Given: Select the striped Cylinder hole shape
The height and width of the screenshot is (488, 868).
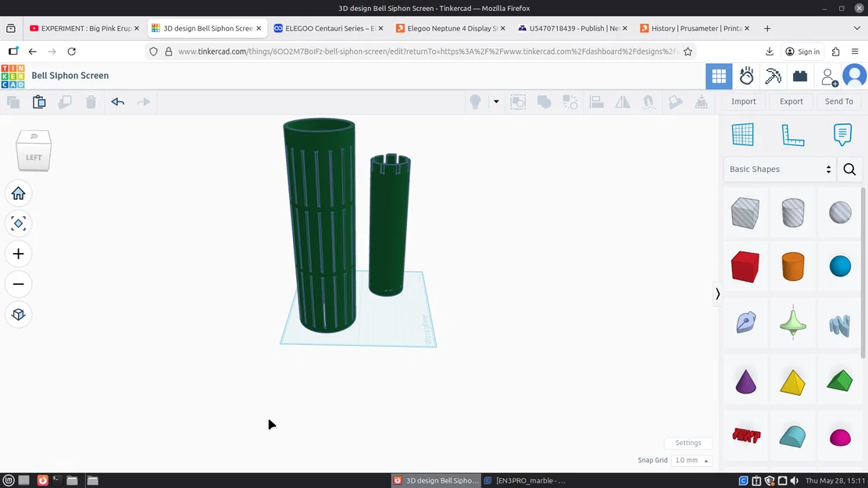Looking at the screenshot, I should 793,213.
